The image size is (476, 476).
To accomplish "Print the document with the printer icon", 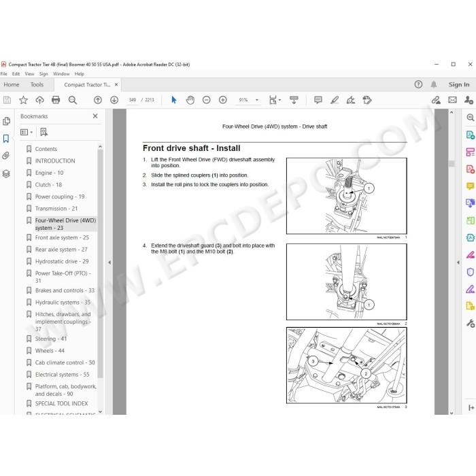I will click(56, 100).
